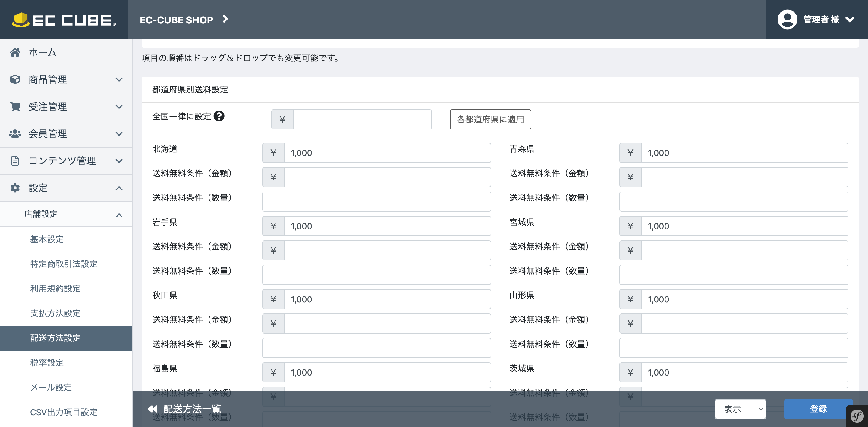This screenshot has width=868, height=427.
Task: Click the Symfony debug toolbar icon
Action: pyautogui.click(x=857, y=416)
